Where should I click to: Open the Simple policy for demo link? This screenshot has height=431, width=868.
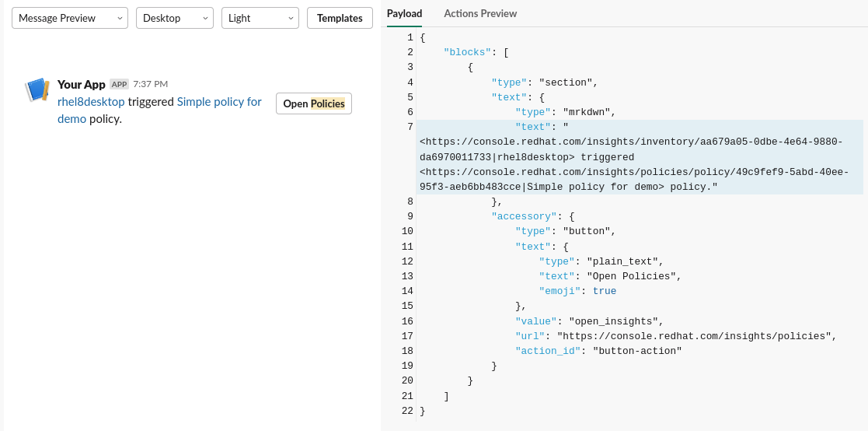click(x=219, y=102)
